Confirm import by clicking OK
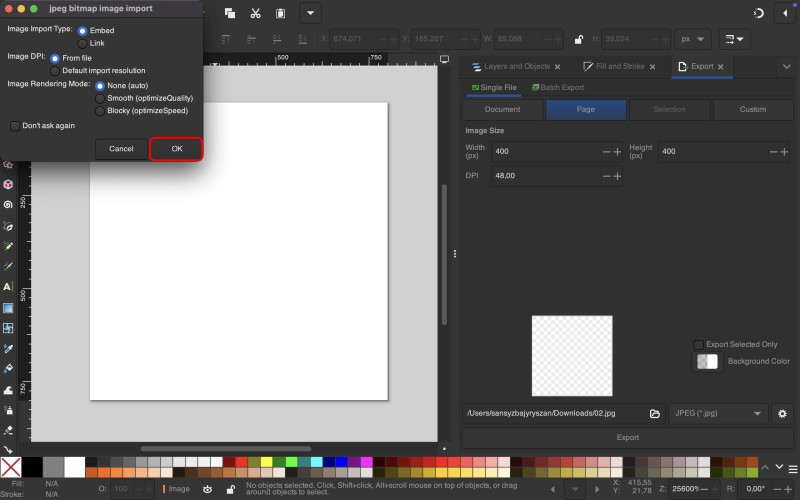Viewport: 800px width, 500px height. point(177,149)
